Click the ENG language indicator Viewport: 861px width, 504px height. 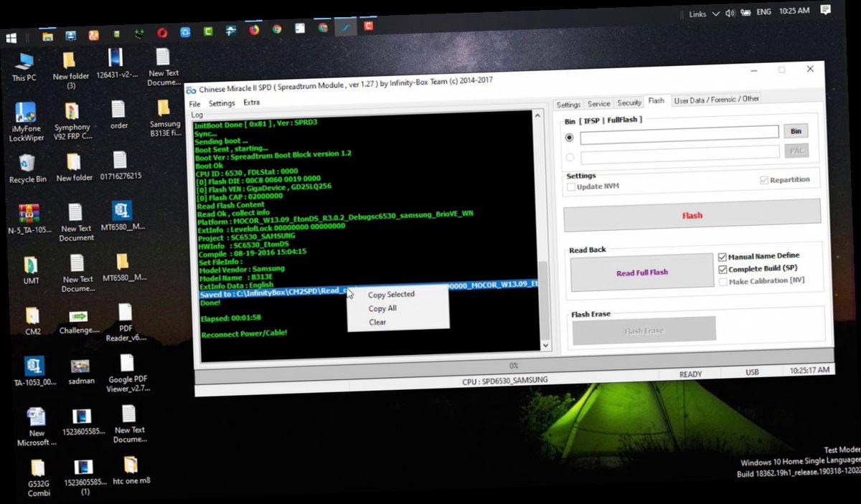764,12
